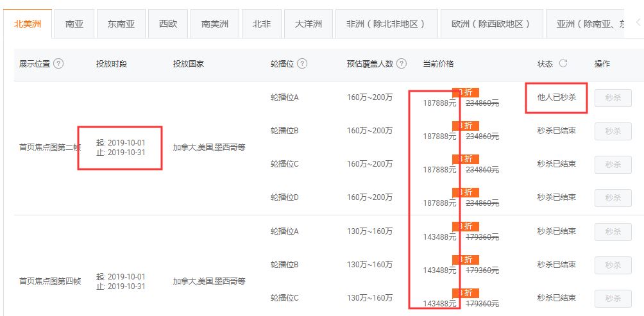Click 秒杀 button for 第四帧 轮播位B
The height and width of the screenshot is (316, 644).
613,265
